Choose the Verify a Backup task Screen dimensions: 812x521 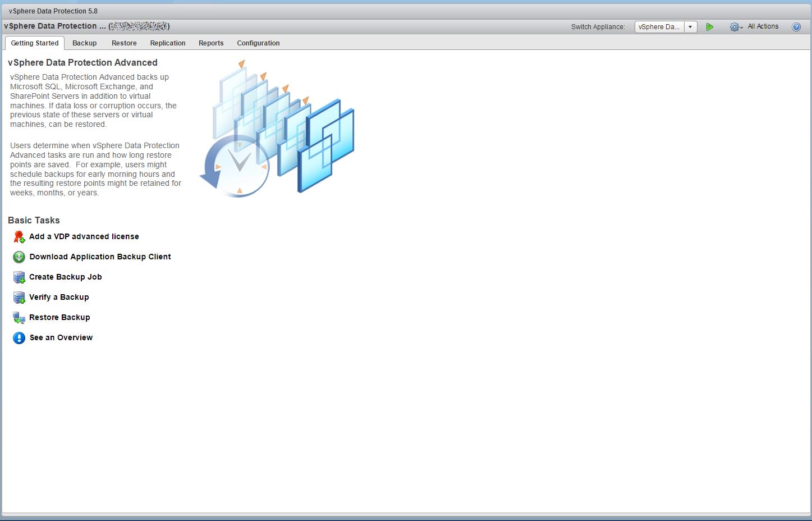pos(59,298)
